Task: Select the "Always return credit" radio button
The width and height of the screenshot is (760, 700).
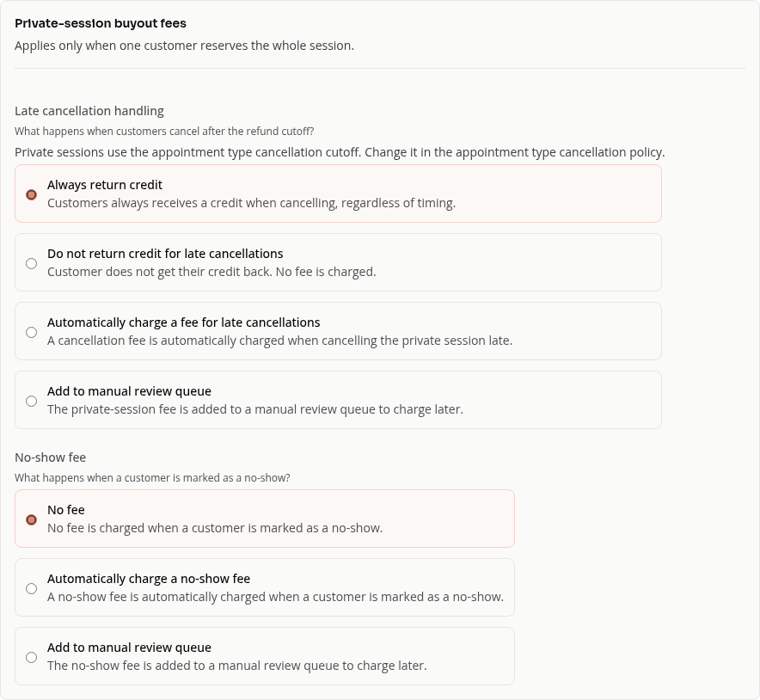Action: (32, 194)
